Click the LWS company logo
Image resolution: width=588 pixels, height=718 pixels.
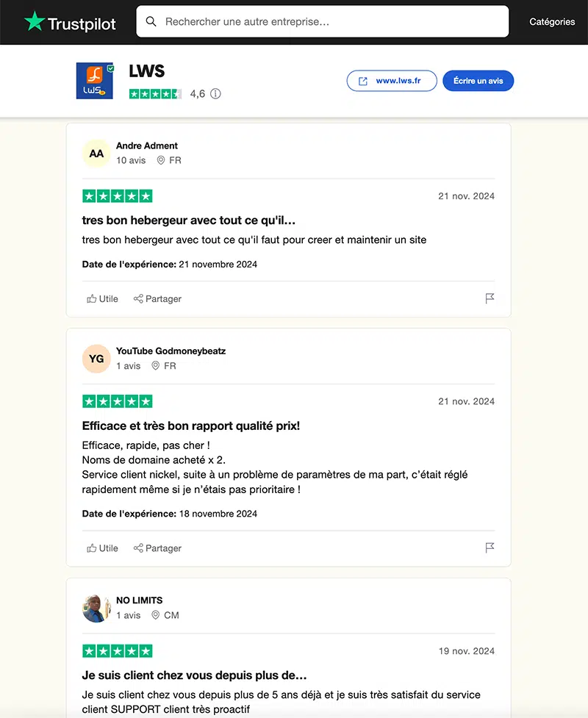(95, 81)
